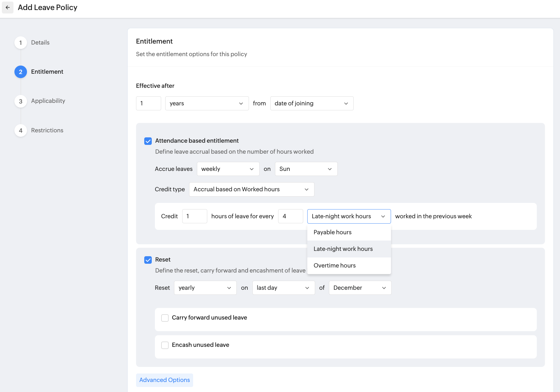This screenshot has width=560, height=392.
Task: Click the Effective after number field
Action: click(x=148, y=103)
